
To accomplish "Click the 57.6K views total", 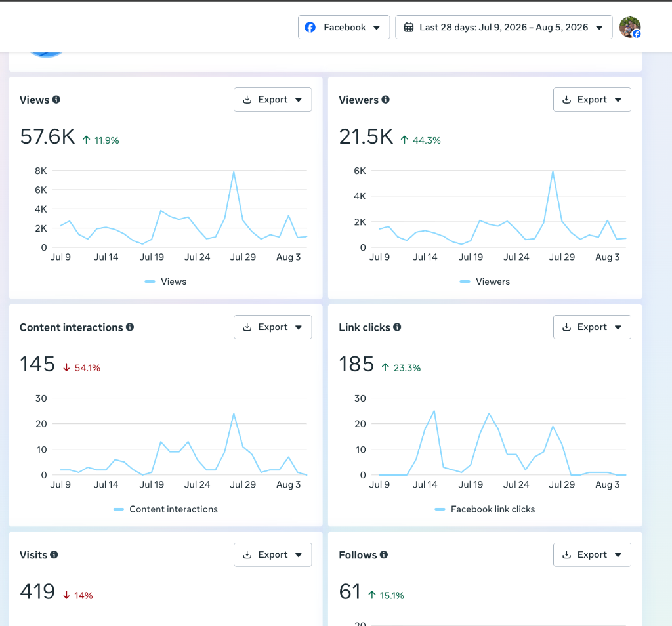I will pos(47,137).
